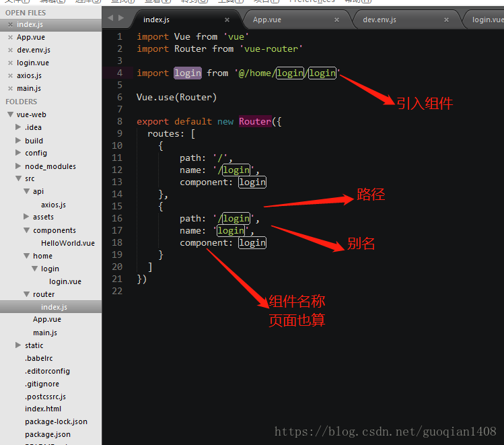Expand the config folder
The height and width of the screenshot is (445, 504).
(x=18, y=153)
